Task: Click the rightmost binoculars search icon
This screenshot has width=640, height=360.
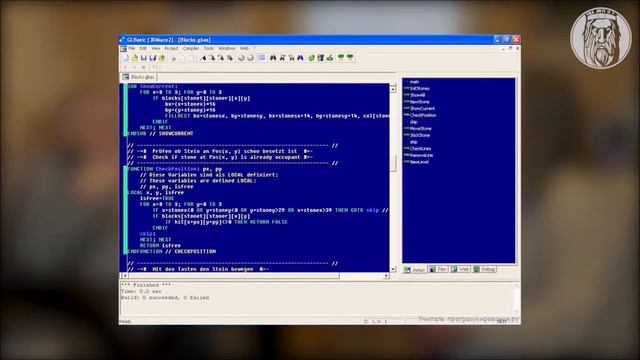Action: click(300, 58)
